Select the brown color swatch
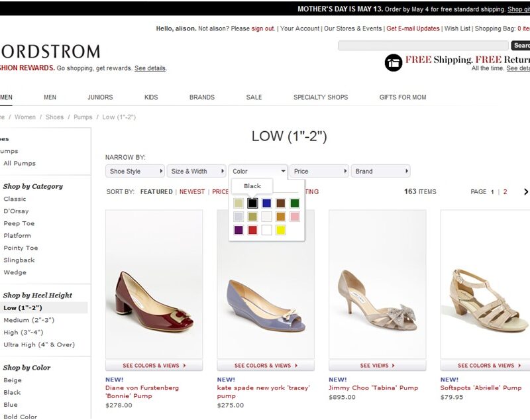Viewport: 530px width, 420px height. click(280, 203)
